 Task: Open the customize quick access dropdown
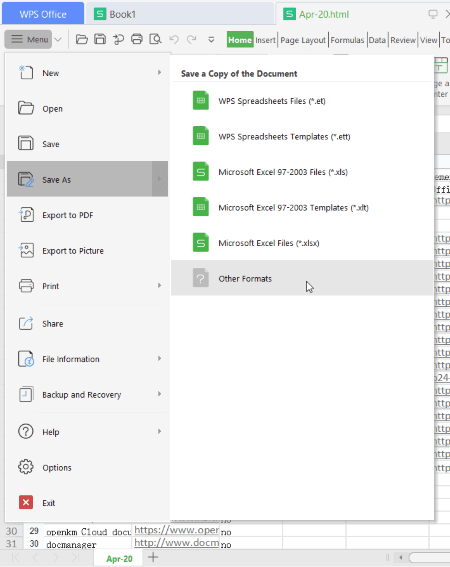pos(211,39)
